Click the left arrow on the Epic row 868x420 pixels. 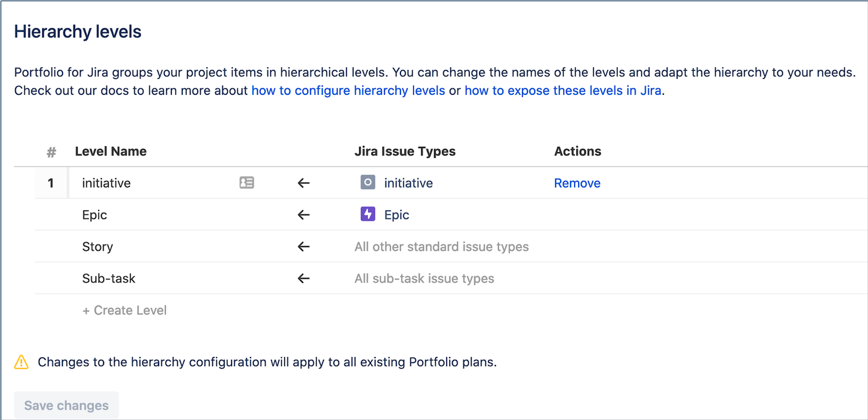pyautogui.click(x=303, y=215)
